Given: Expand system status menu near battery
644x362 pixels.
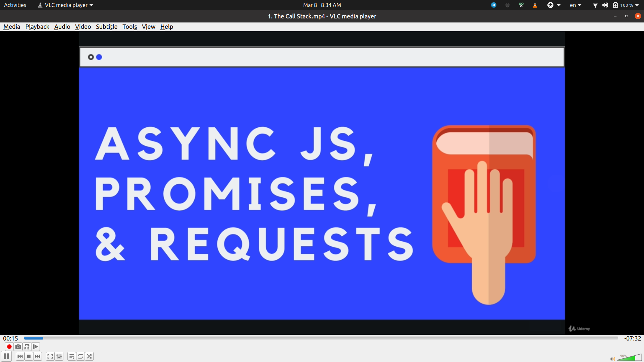Looking at the screenshot, I should [x=637, y=5].
